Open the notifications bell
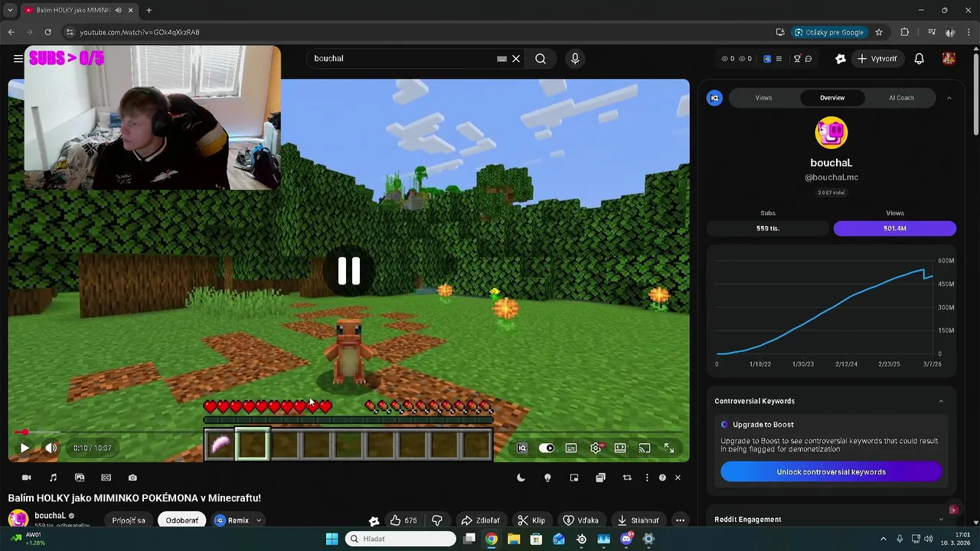Screen dimensions: 980x551 (920, 58)
